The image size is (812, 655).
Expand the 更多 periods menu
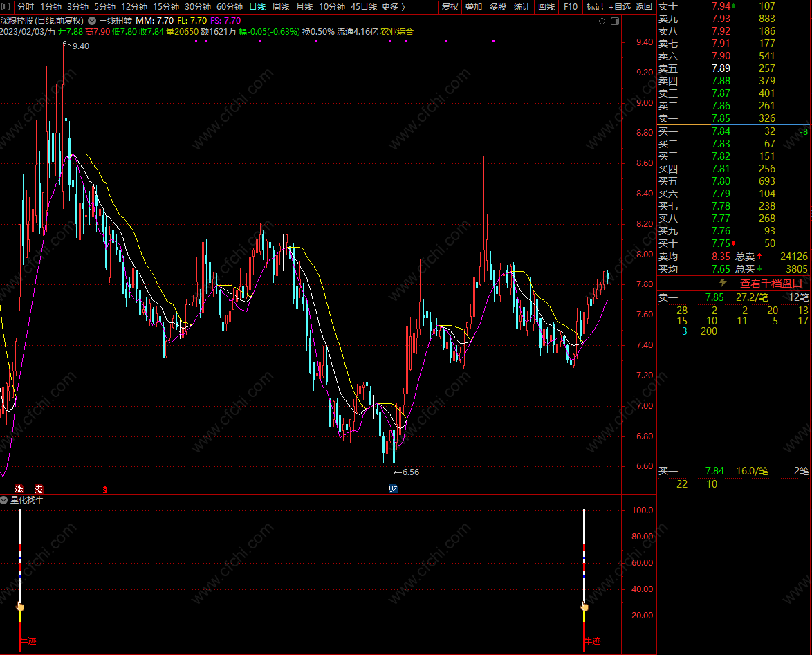pyautogui.click(x=393, y=7)
